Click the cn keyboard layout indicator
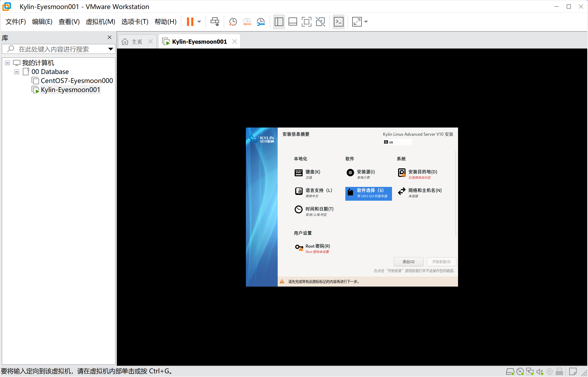 [x=397, y=142]
